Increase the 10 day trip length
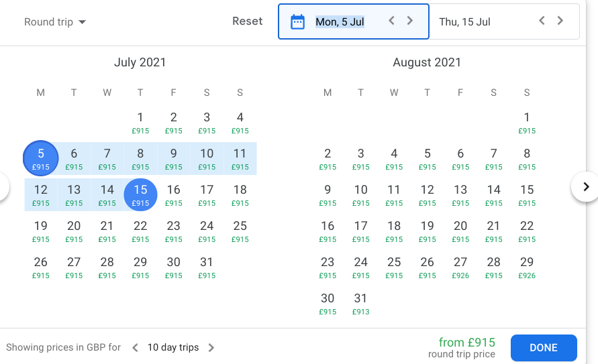Screen dimensions: 598x364 pyautogui.click(x=211, y=347)
